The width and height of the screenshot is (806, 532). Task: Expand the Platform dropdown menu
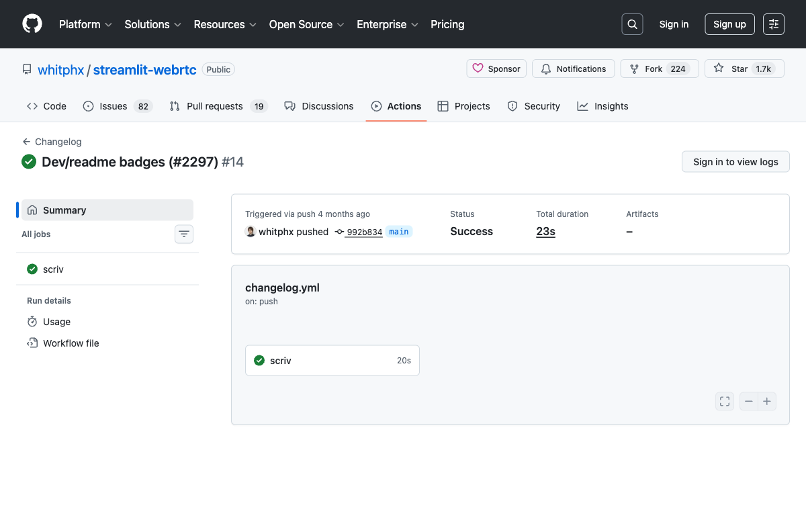pyautogui.click(x=85, y=24)
